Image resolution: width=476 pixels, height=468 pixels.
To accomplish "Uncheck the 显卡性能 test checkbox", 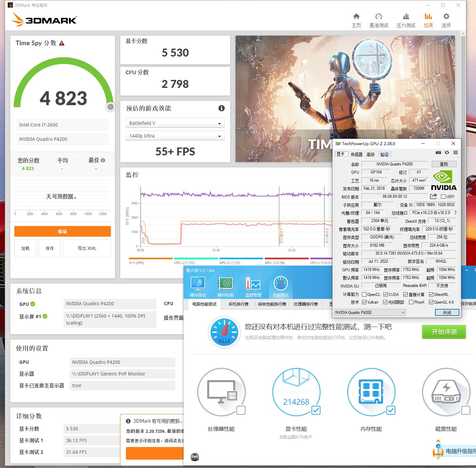I will pos(316,410).
